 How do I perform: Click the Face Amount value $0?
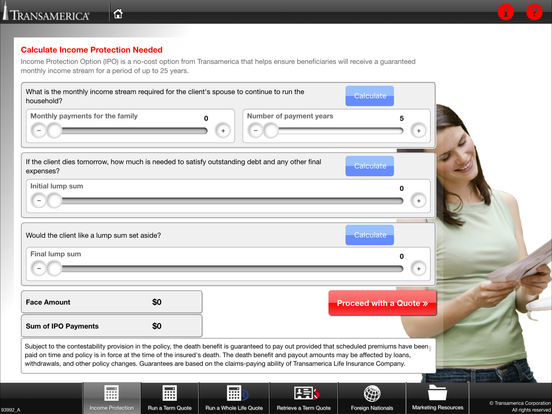(157, 302)
